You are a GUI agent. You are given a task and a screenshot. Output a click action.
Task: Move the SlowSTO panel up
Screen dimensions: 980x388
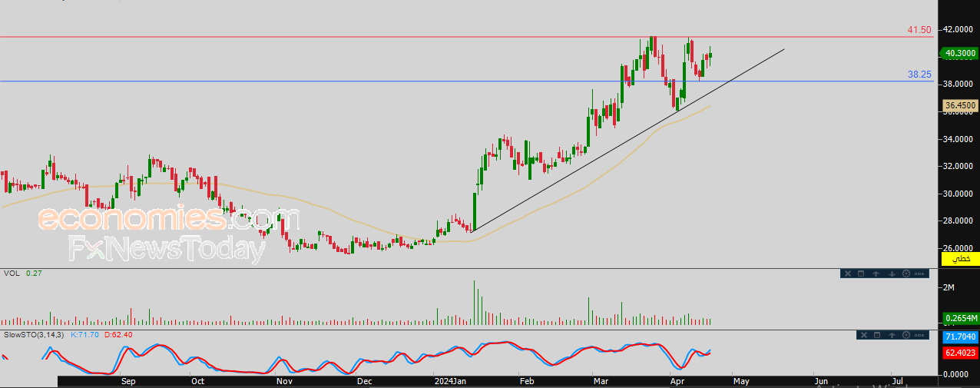point(892,335)
